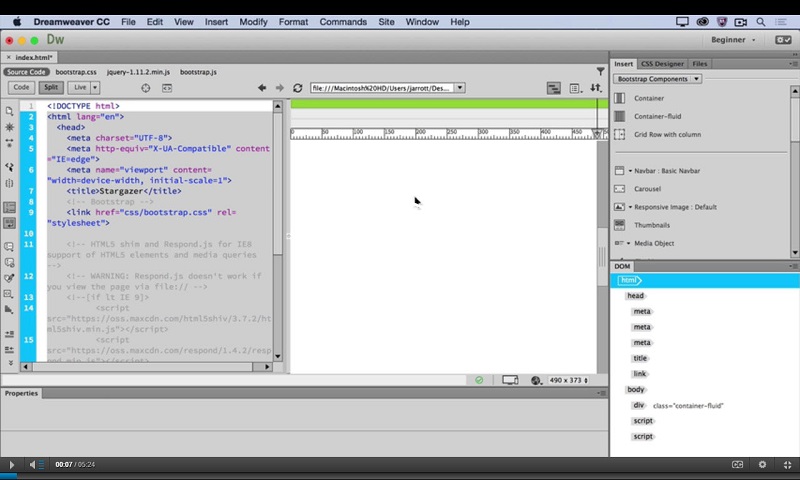Insert Basic Navbar component
The width and height of the screenshot is (800, 480).
click(x=667, y=171)
